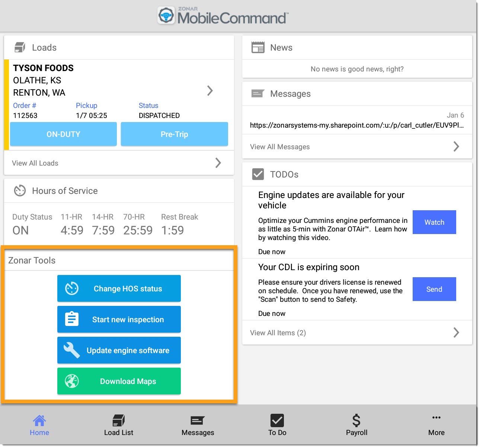This screenshot has width=480, height=448.
Task: Expand View All Messages arrow
Action: coord(457,146)
